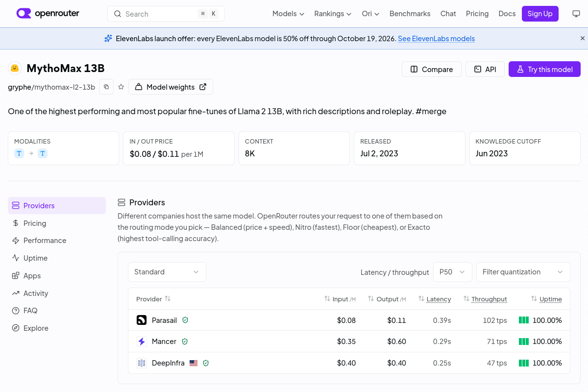Open the Compare button
This screenshot has width=588, height=392.
tap(432, 69)
